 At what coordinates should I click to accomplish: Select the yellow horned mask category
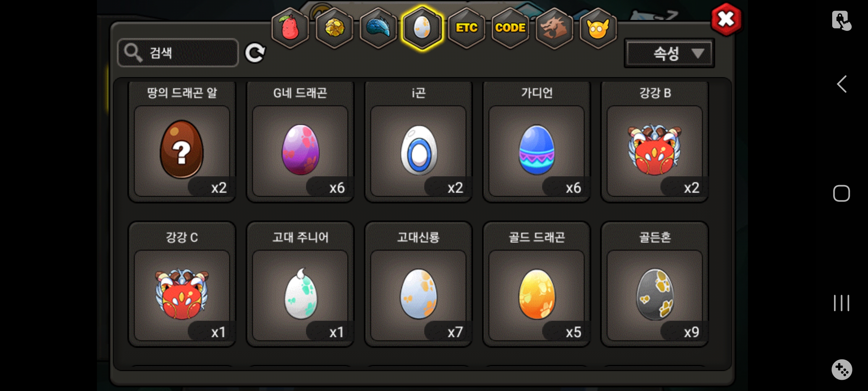click(598, 28)
